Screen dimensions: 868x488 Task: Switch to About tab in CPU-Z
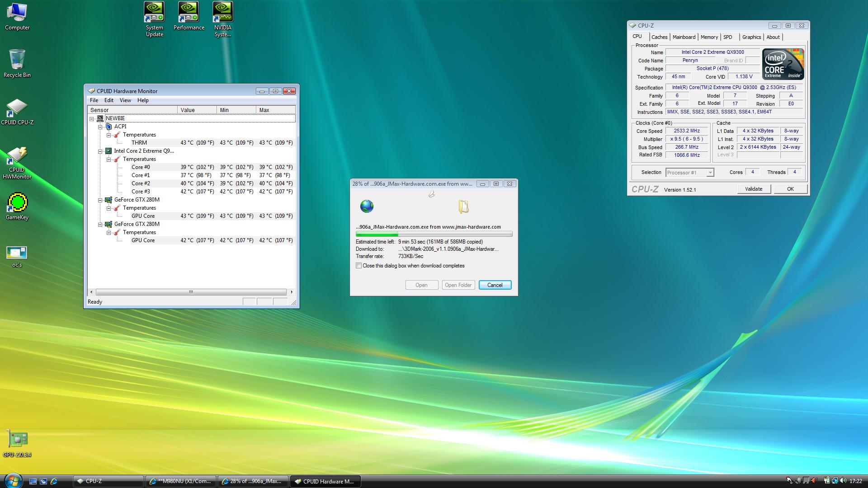[773, 37]
